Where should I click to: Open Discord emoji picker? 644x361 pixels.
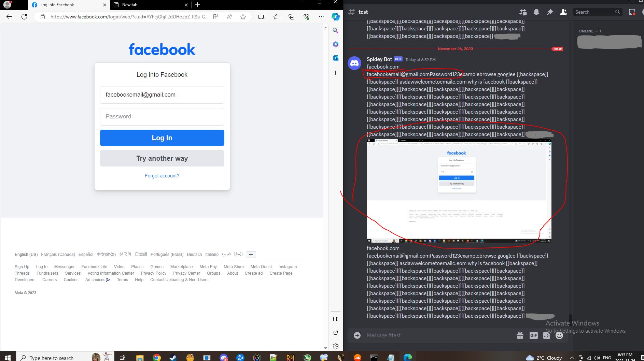[x=559, y=335]
